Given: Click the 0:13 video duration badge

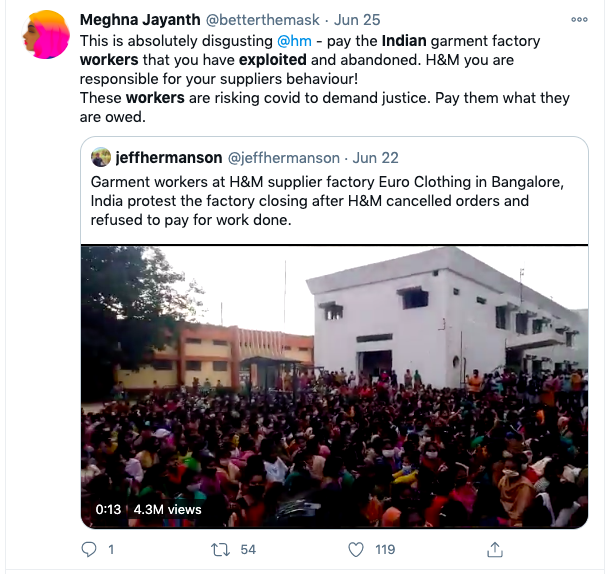Looking at the screenshot, I should 108,509.
